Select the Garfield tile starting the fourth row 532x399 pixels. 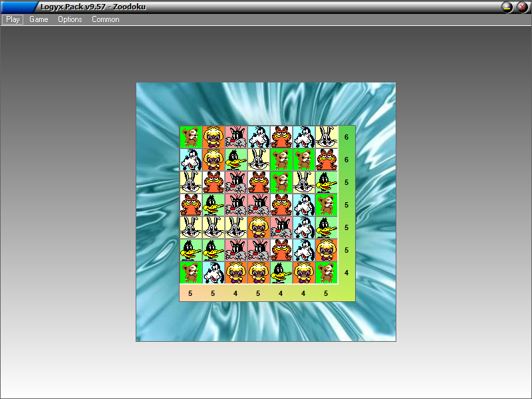click(x=191, y=205)
